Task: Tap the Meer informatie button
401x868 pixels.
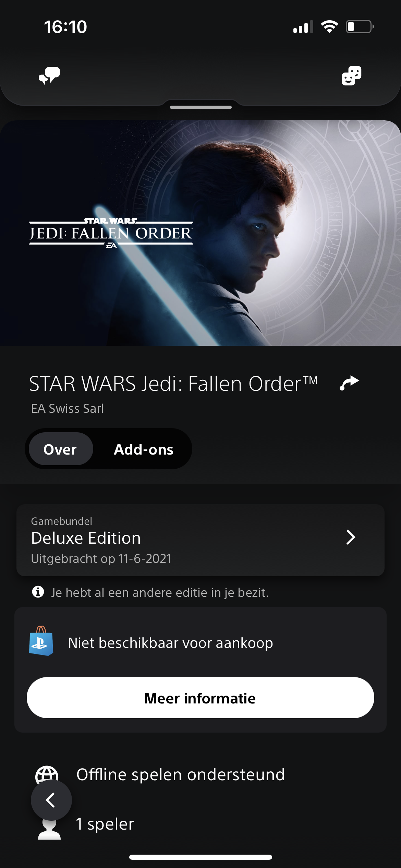Action: pyautogui.click(x=200, y=698)
